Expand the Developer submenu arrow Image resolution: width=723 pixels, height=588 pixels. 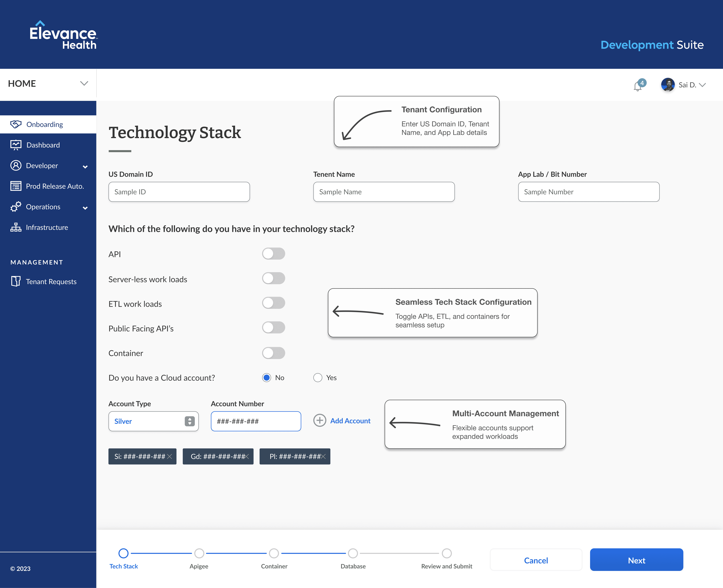click(x=85, y=166)
